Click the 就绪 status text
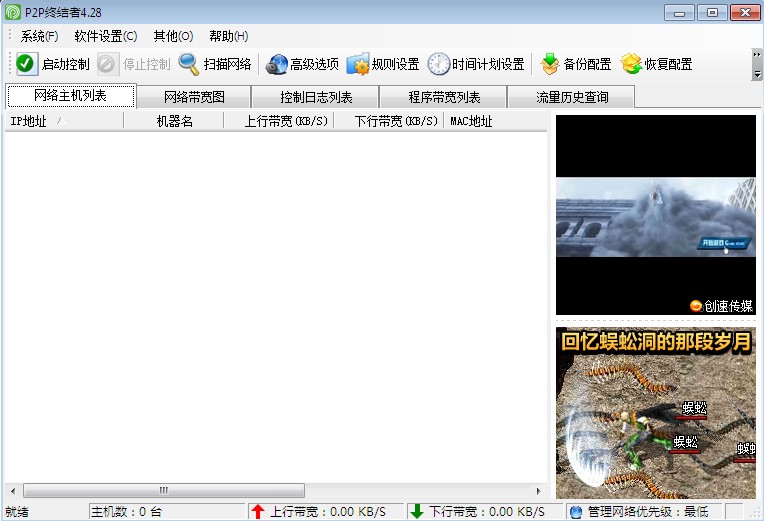764x521 pixels. pos(17,512)
